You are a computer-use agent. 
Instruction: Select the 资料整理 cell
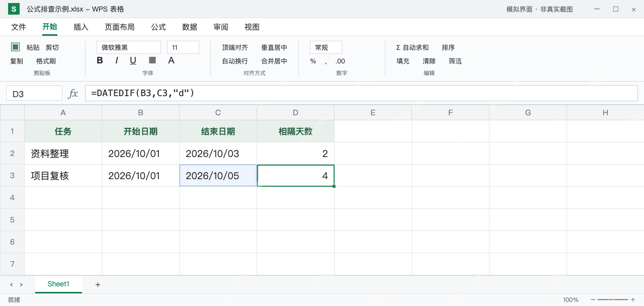click(x=63, y=154)
